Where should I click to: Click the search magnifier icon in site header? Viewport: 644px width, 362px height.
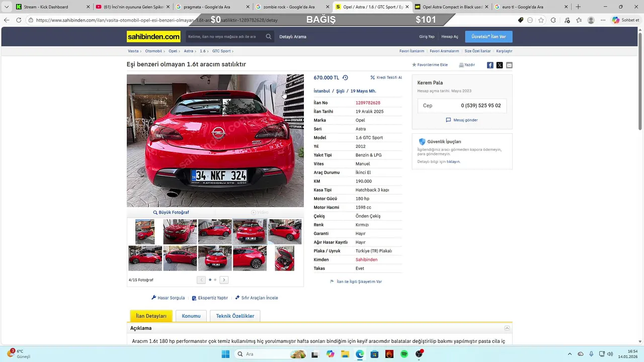(x=269, y=37)
